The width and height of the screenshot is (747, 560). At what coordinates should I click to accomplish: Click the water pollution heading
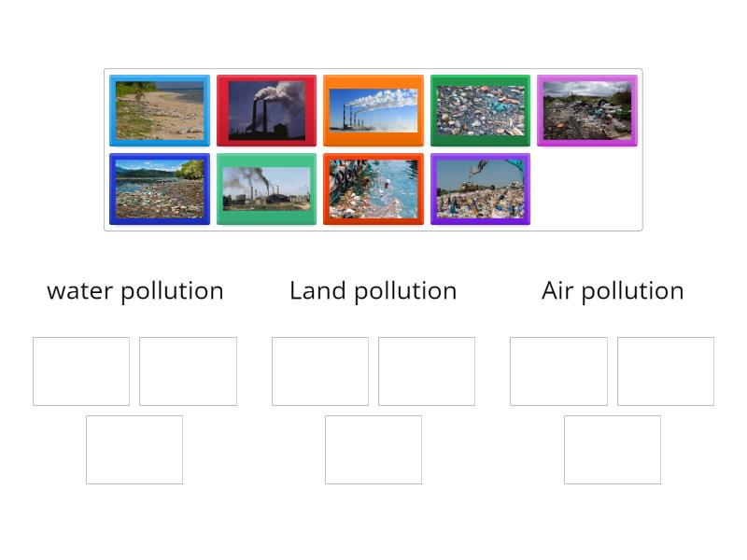(135, 290)
